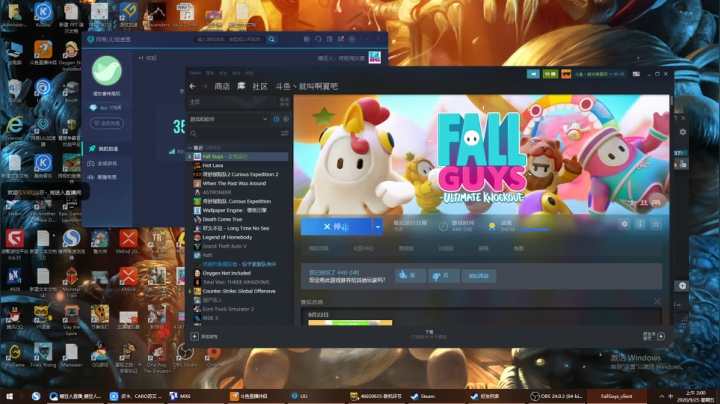Open 我的加速 in UU accelerator sidebar
720x404 pixels.
[x=107, y=149]
